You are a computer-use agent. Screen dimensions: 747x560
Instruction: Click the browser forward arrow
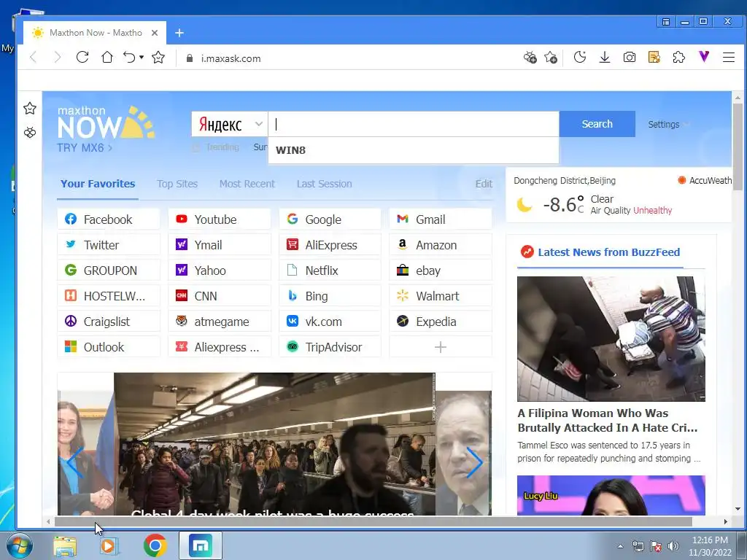point(58,58)
